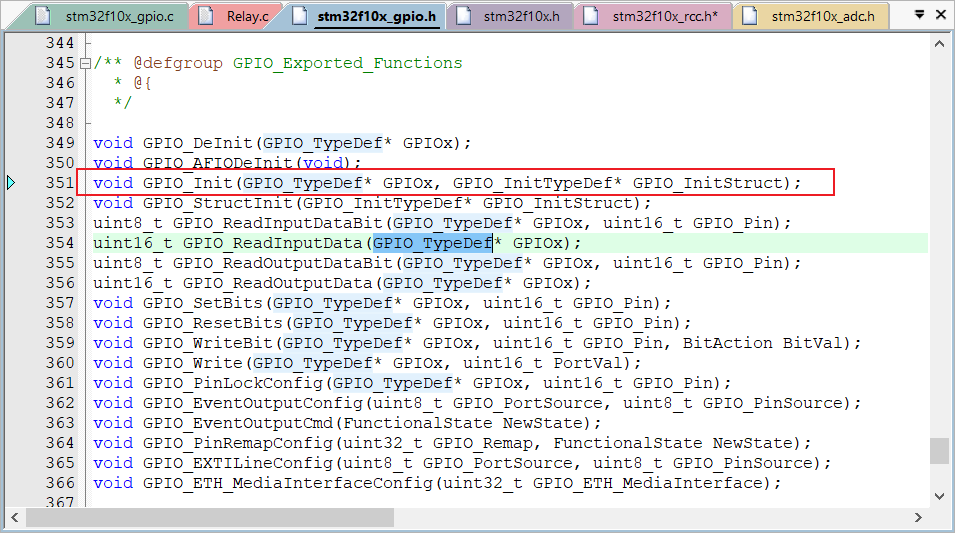The height and width of the screenshot is (533, 955).
Task: Click the selected GPIO_TypeDef text on line 354
Action: click(432, 243)
